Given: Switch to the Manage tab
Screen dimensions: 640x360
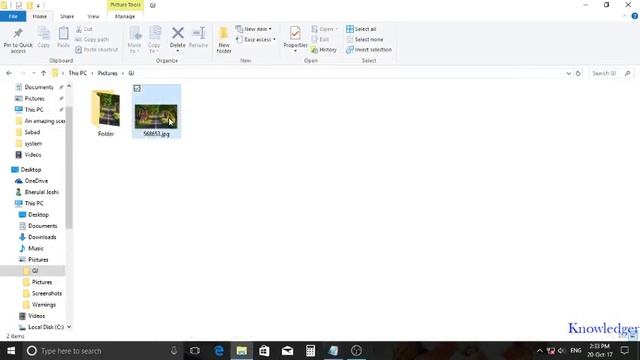Looking at the screenshot, I should click(125, 16).
